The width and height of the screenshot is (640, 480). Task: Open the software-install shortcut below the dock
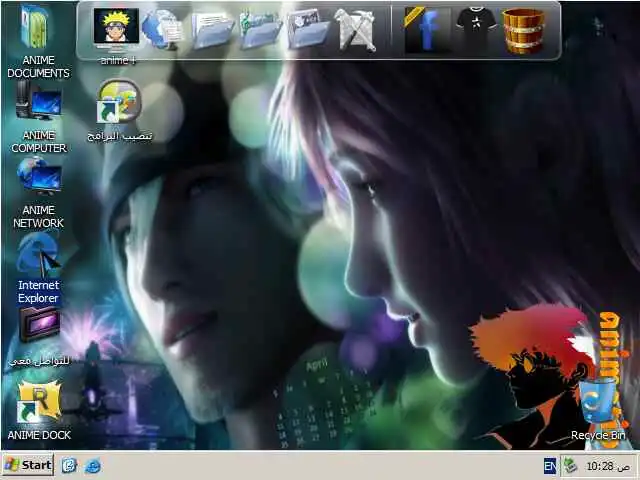tap(119, 110)
